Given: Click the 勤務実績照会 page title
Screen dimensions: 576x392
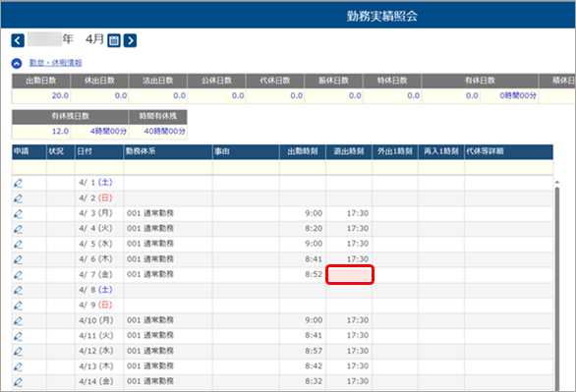Looking at the screenshot, I should [382, 16].
